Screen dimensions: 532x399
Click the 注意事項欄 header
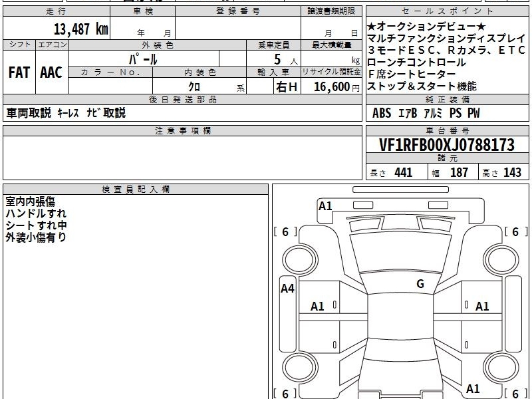tap(182, 130)
